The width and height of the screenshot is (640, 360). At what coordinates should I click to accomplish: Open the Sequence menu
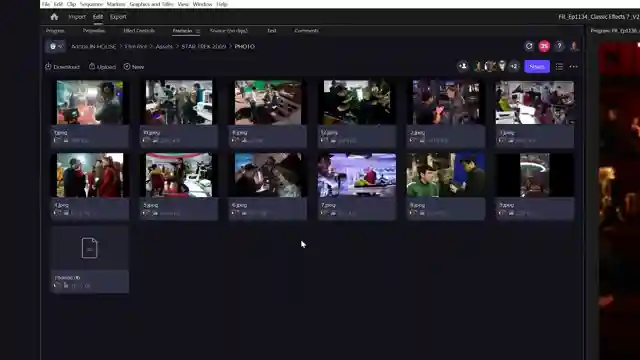(91, 4)
